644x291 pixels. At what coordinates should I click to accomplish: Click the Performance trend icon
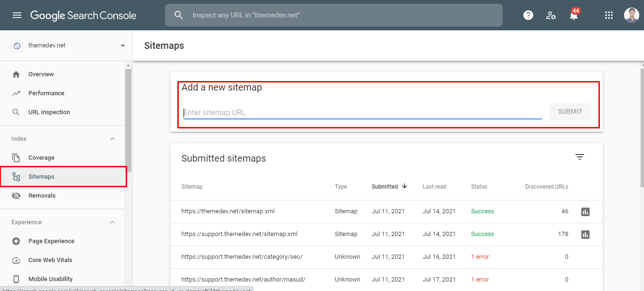16,93
